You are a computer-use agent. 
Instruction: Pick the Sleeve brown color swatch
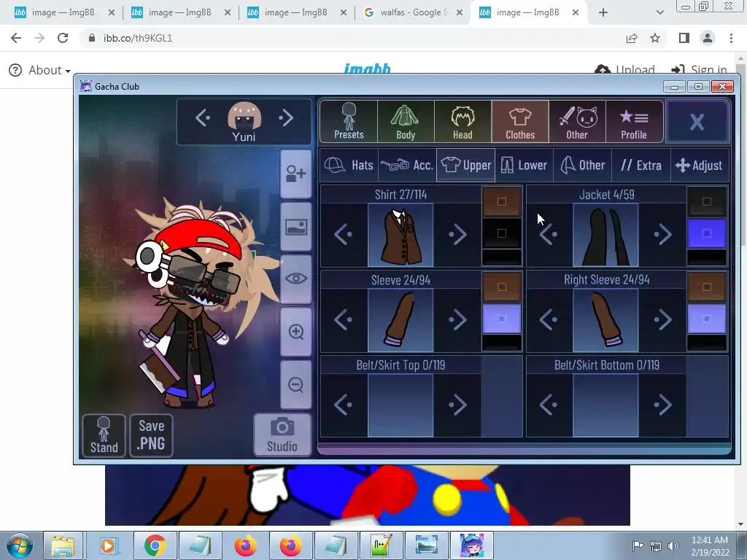tap(502, 287)
